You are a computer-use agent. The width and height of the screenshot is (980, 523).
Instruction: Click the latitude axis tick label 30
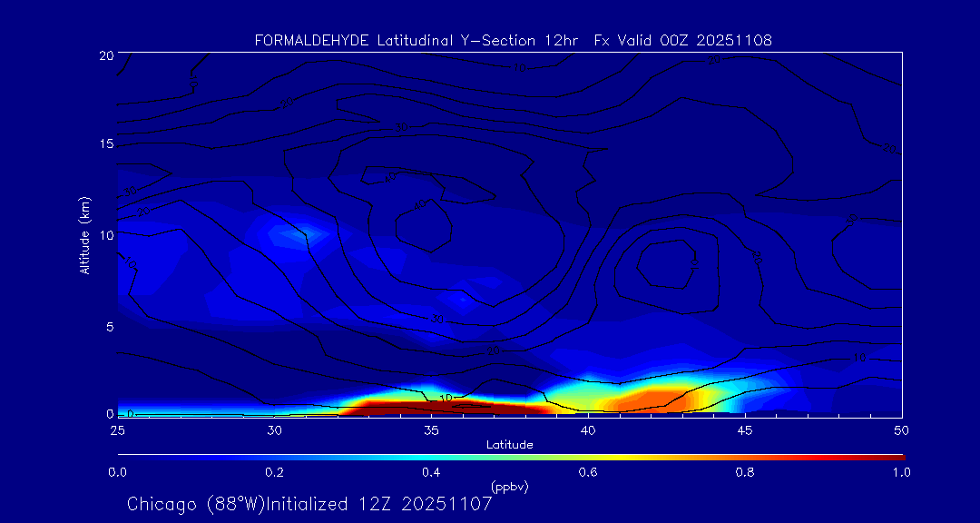(274, 430)
